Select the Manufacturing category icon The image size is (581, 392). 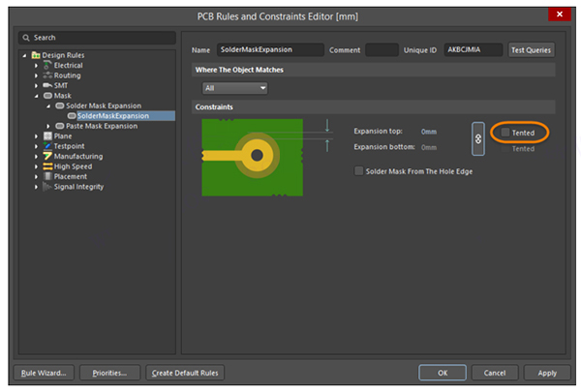[x=47, y=157]
